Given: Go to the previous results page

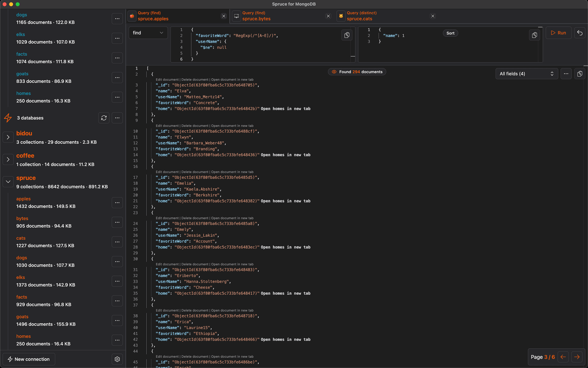Looking at the screenshot, I should (563, 357).
